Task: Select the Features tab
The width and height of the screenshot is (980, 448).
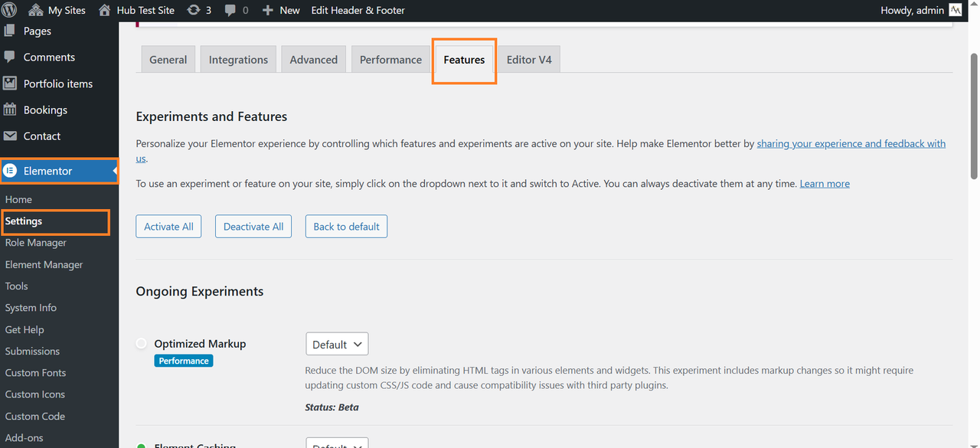Action: [464, 60]
